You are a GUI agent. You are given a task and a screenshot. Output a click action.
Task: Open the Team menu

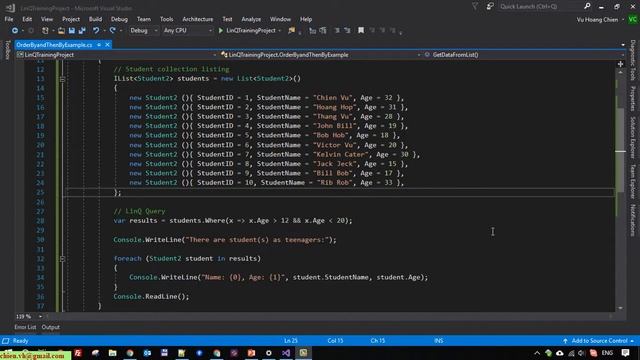click(x=144, y=19)
